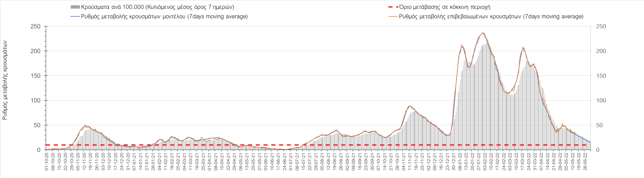
Task: Click the 0 tick label on left axis
Action: click(x=39, y=150)
